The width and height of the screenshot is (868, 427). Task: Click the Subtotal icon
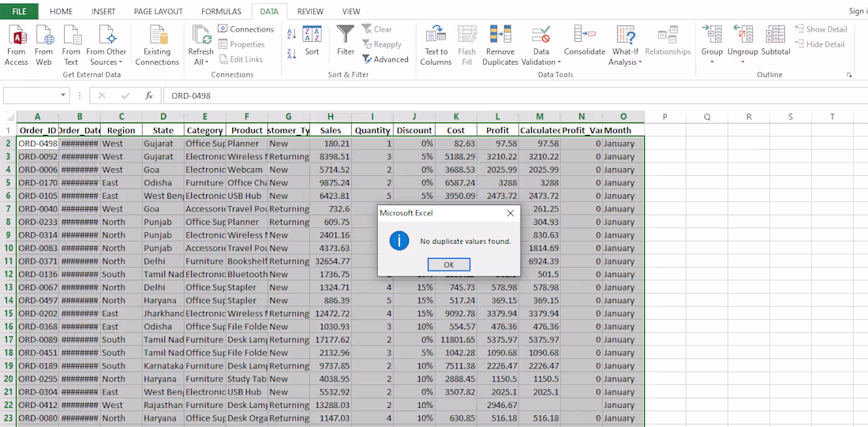(776, 41)
